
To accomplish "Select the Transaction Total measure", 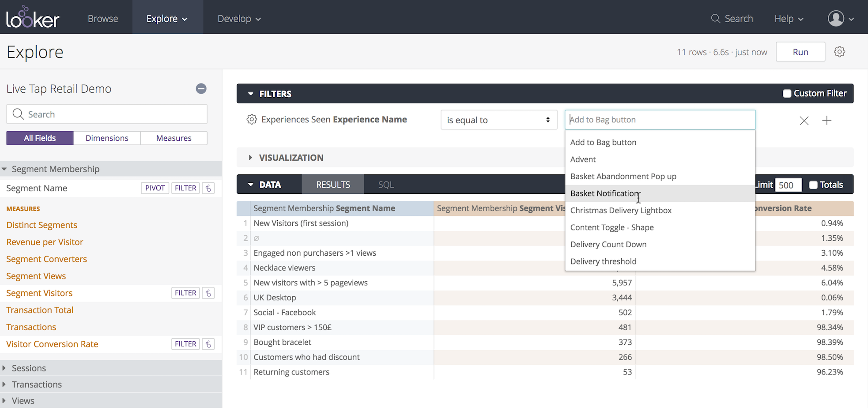I will coord(40,310).
